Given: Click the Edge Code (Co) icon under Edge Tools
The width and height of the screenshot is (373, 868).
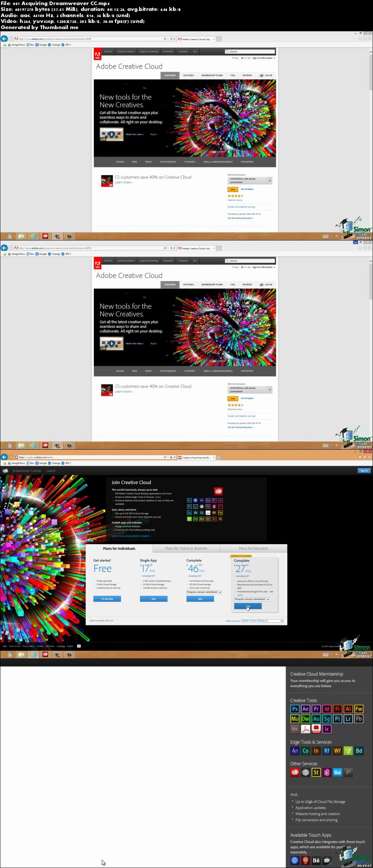Looking at the screenshot, I should click(306, 751).
